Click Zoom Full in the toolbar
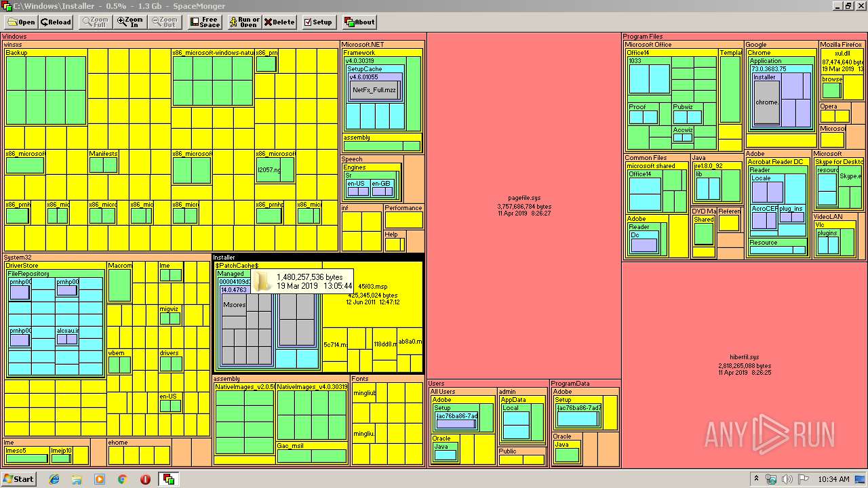 point(95,22)
